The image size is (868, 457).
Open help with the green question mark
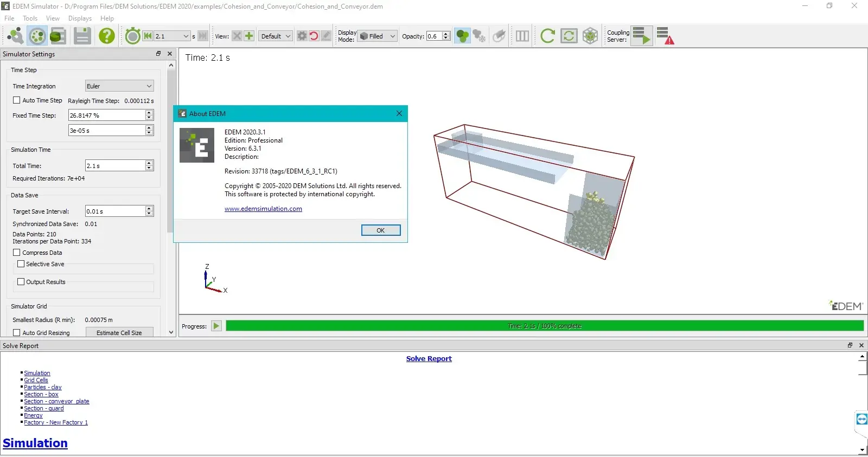click(x=106, y=36)
